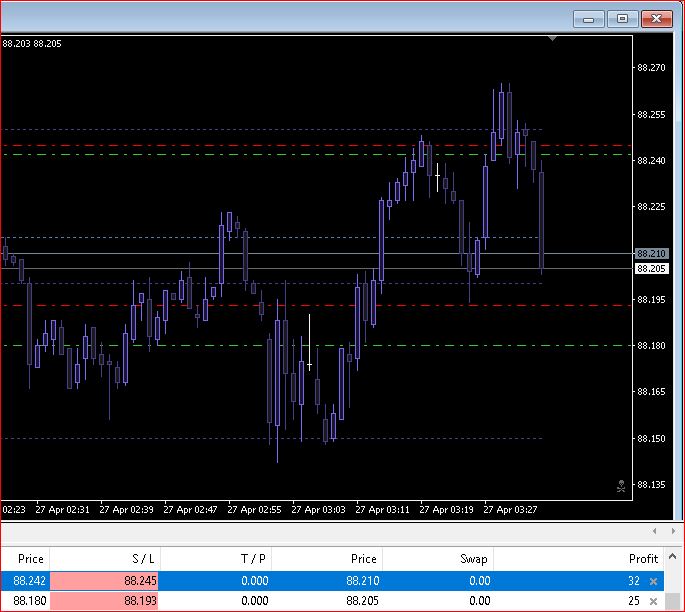685x612 pixels.
Task: Click the 27 Apr 03:11 time axis label
Action: (x=382, y=509)
